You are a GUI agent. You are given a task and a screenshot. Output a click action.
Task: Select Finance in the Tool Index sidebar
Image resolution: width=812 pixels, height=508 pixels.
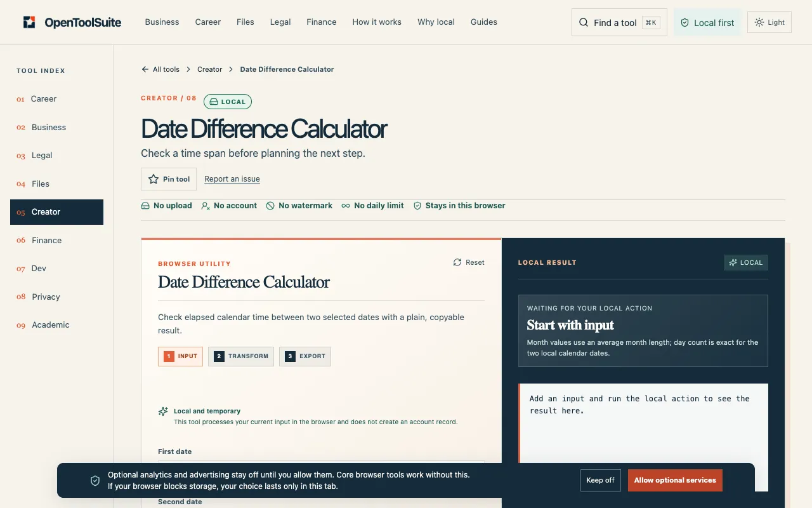click(x=56, y=241)
